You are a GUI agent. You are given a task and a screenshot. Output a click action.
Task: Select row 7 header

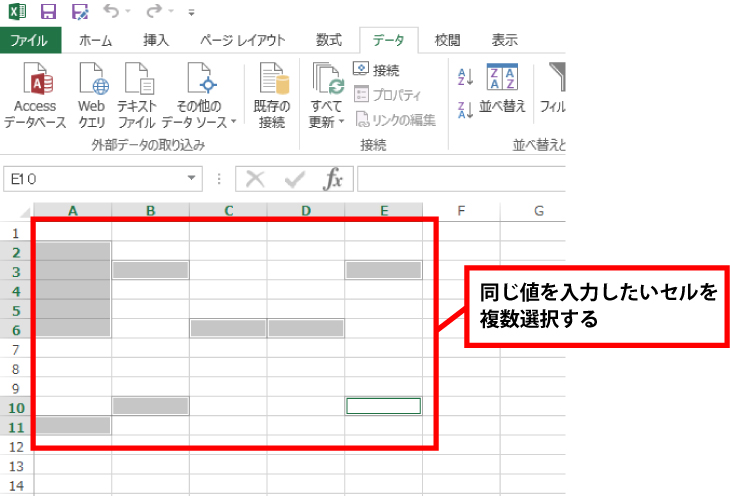(16, 348)
